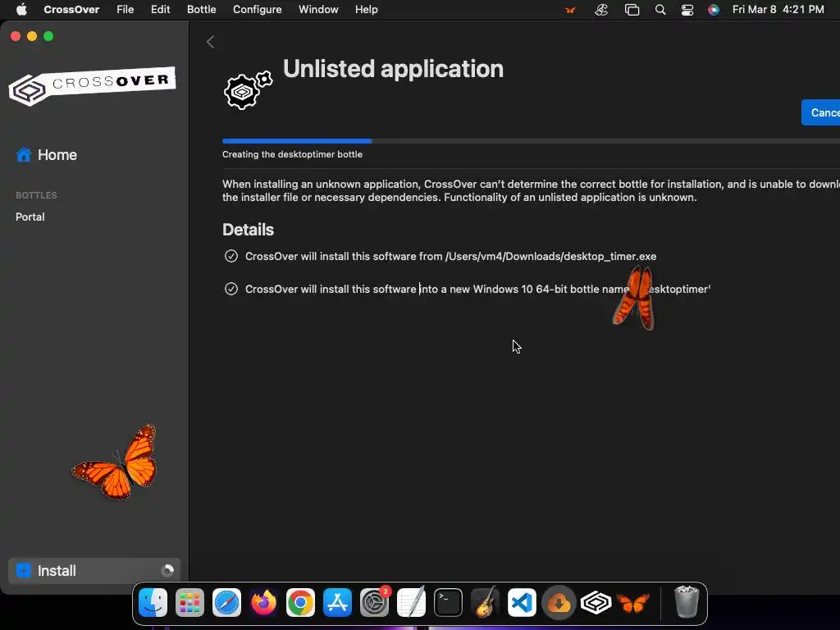This screenshot has width=840, height=630.
Task: Click the spinner icon on Install row
Action: [167, 571]
